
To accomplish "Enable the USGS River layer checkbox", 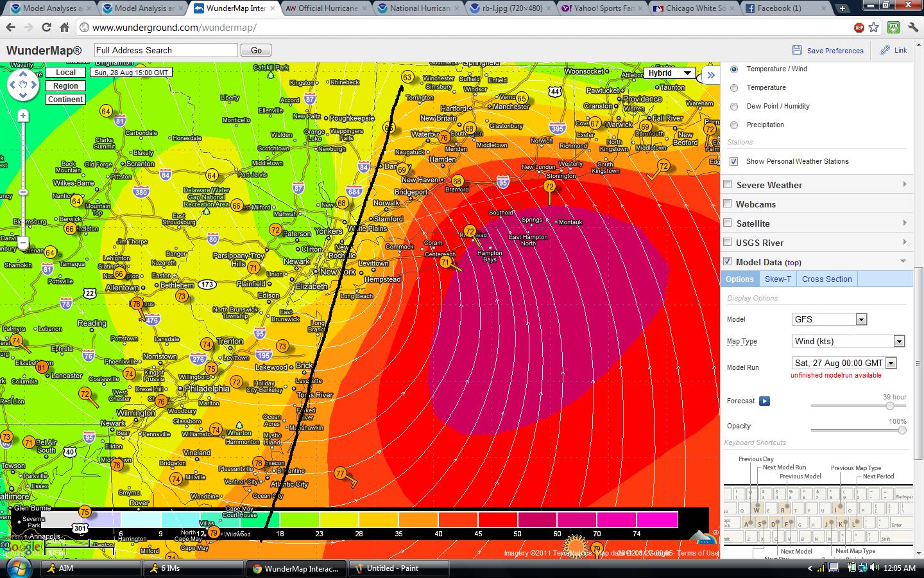I will (x=728, y=242).
